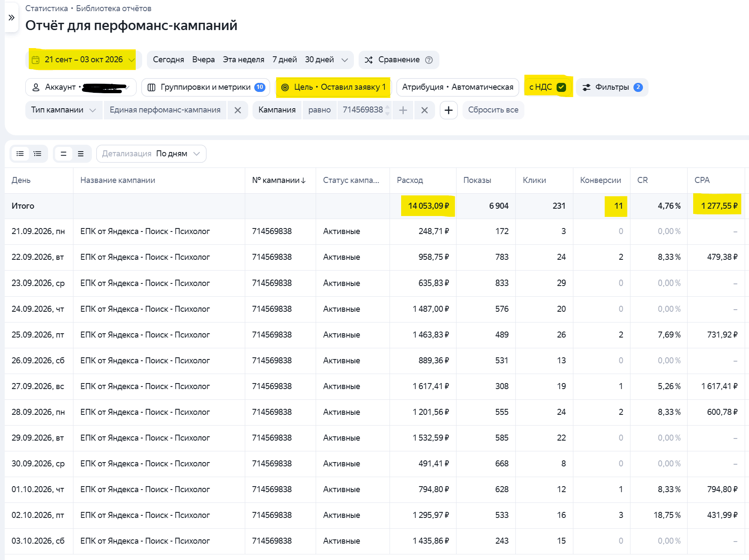749x560 pixels.
Task: Select the Вчера period preset
Action: [204, 60]
